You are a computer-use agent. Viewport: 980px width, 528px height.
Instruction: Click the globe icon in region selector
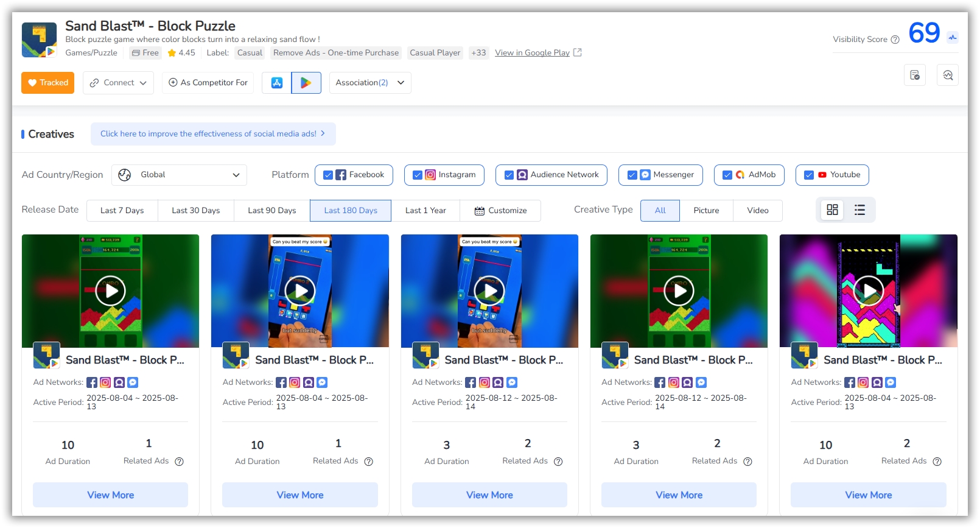tap(125, 175)
